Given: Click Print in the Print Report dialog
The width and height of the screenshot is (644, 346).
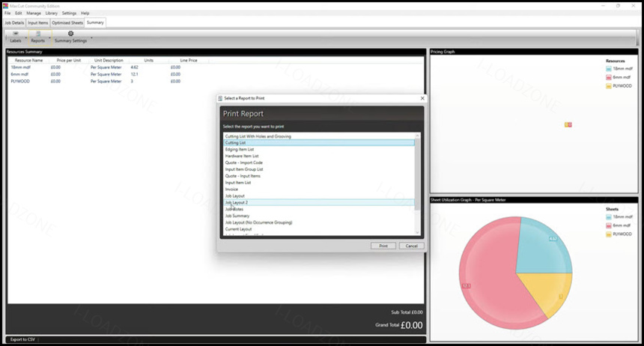Looking at the screenshot, I should click(383, 246).
